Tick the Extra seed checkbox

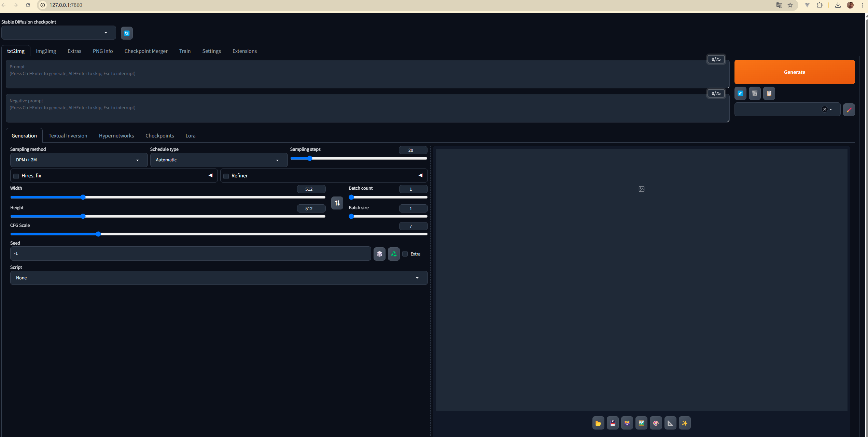pos(405,254)
